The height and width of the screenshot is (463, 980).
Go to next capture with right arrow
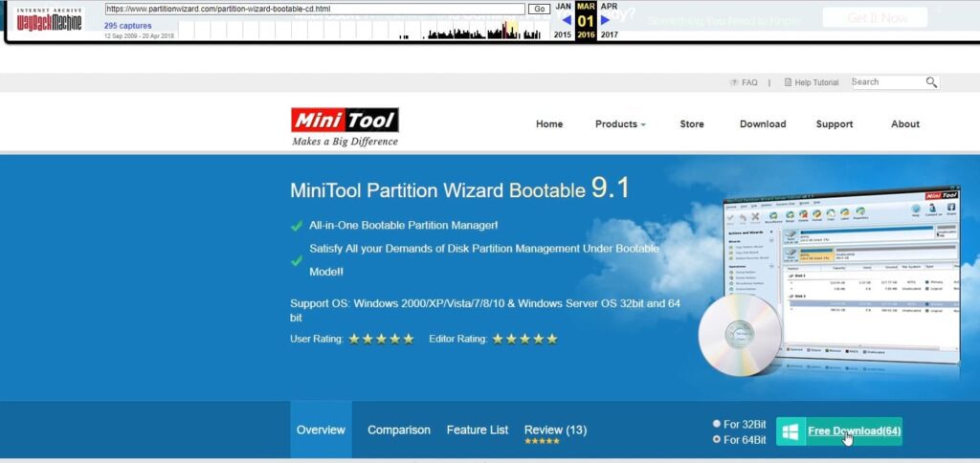(605, 20)
